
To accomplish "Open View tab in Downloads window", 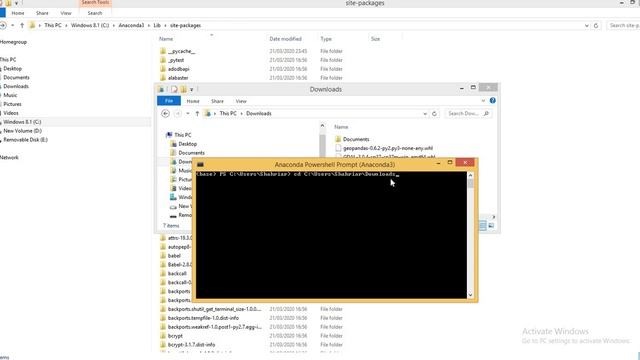I will click(241, 101).
